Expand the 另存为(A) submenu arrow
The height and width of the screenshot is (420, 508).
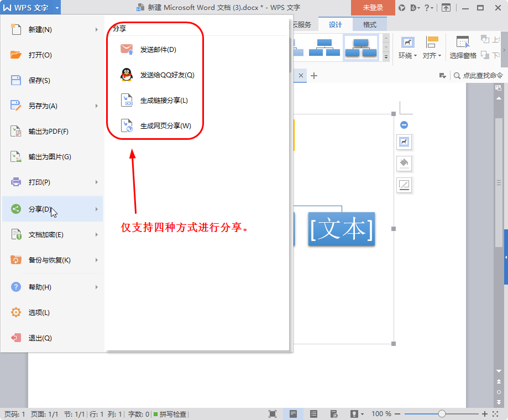click(x=97, y=106)
